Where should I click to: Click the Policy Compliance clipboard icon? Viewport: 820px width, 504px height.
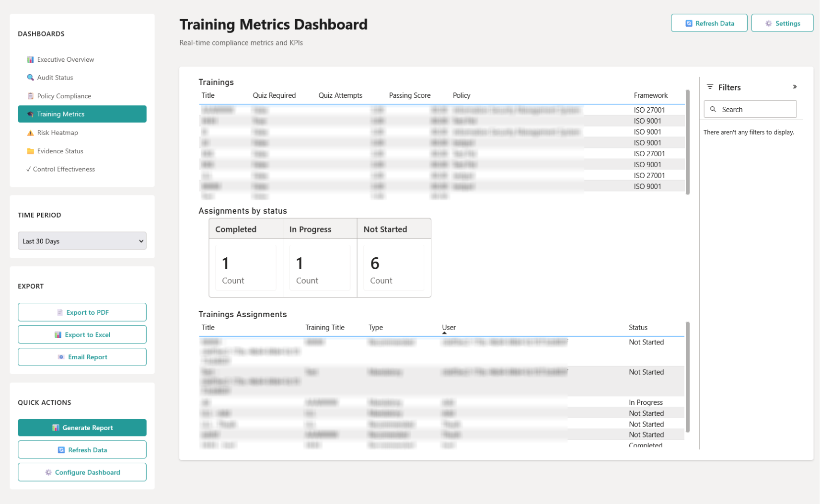pyautogui.click(x=30, y=96)
